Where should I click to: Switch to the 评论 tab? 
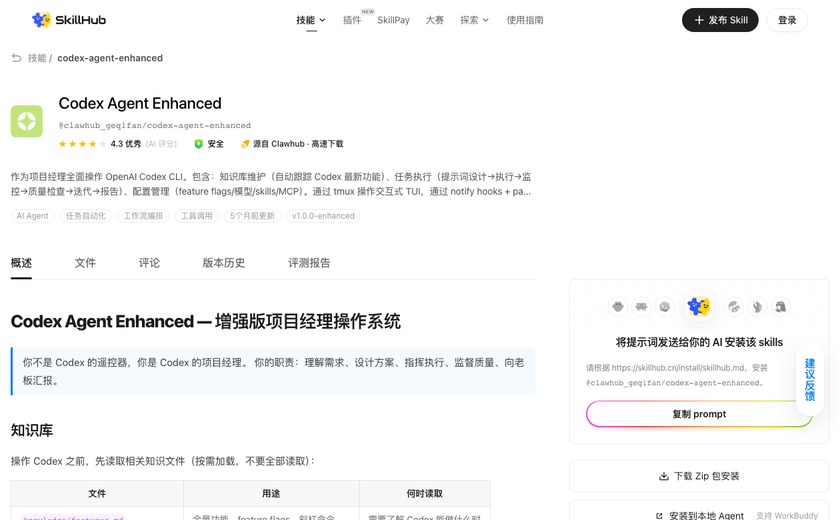click(149, 263)
